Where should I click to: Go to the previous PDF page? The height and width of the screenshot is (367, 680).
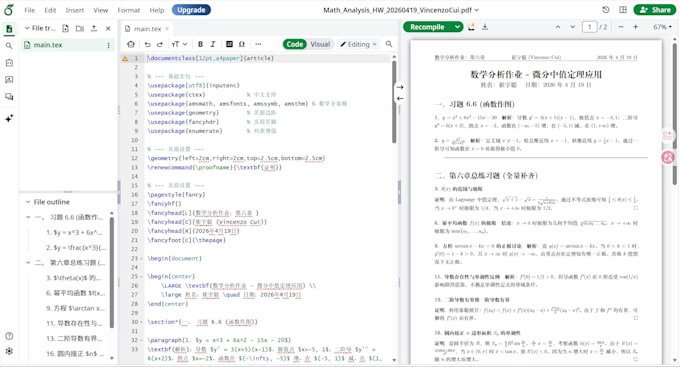pos(558,27)
